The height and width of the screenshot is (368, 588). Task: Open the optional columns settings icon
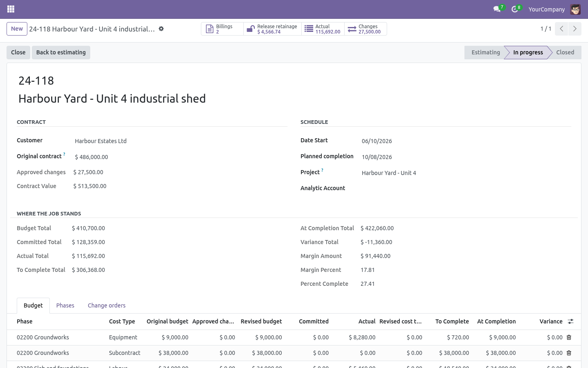pos(570,321)
